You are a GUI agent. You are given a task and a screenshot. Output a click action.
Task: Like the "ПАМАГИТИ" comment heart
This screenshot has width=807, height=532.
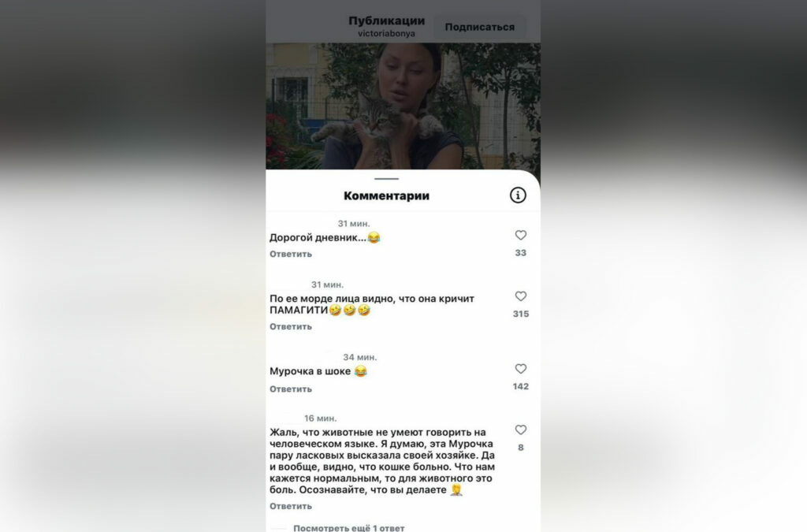(x=521, y=296)
